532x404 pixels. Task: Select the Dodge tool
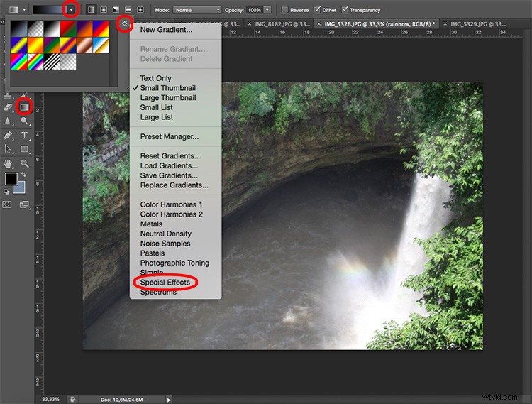[24, 121]
